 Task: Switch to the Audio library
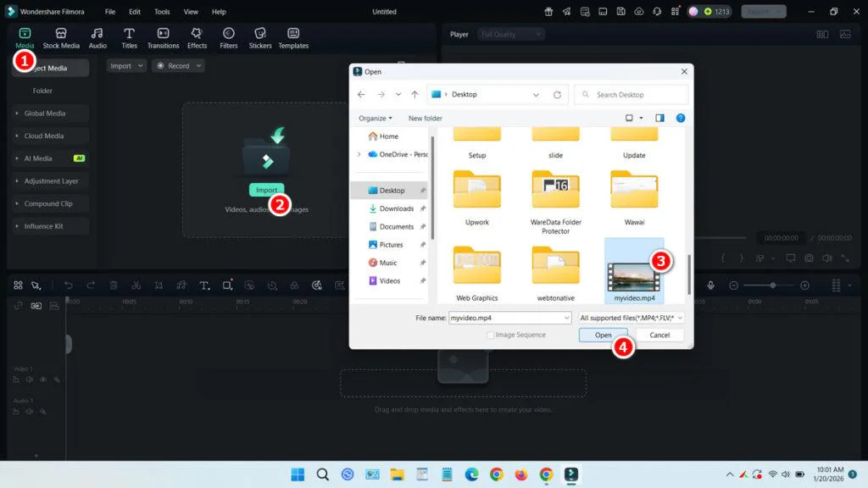(x=97, y=37)
